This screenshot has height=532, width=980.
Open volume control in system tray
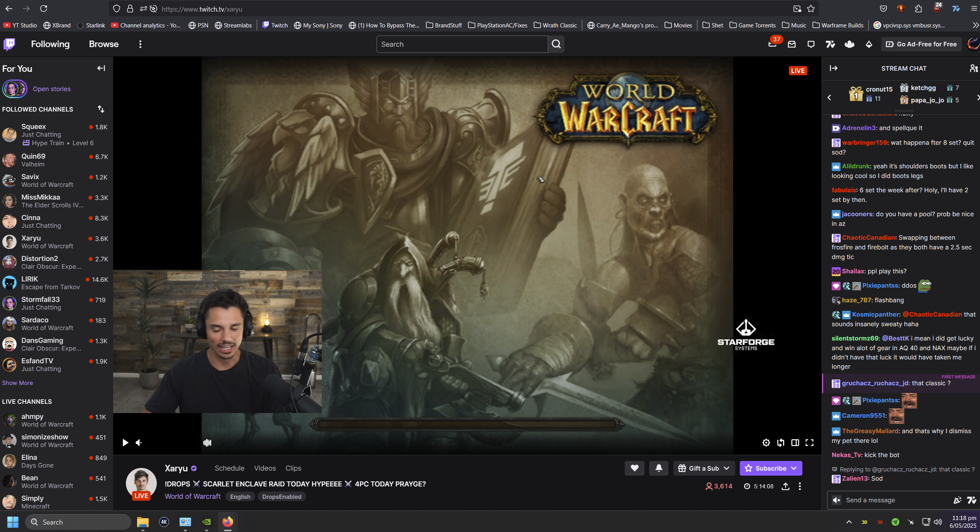point(938,522)
